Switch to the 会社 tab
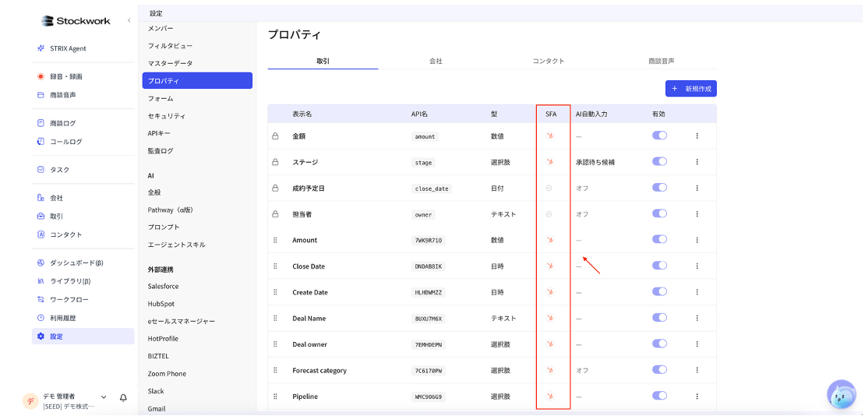Viewport: 868px width, 416px height. pyautogui.click(x=436, y=61)
